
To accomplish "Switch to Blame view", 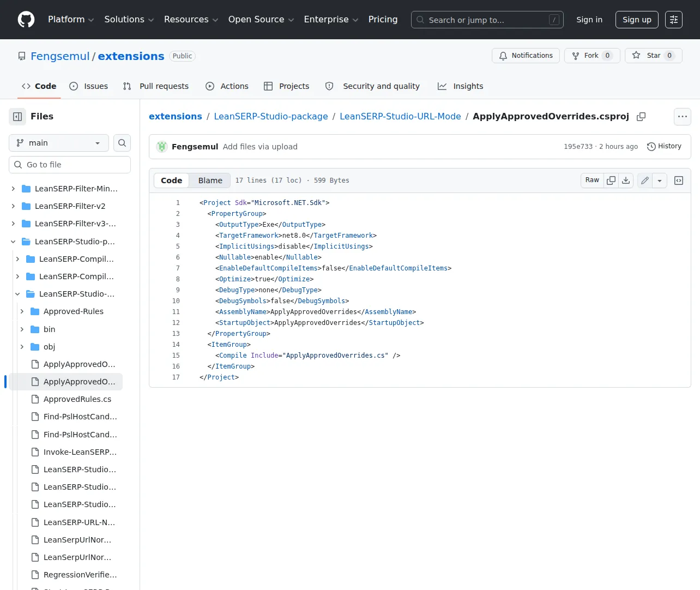I will [210, 180].
